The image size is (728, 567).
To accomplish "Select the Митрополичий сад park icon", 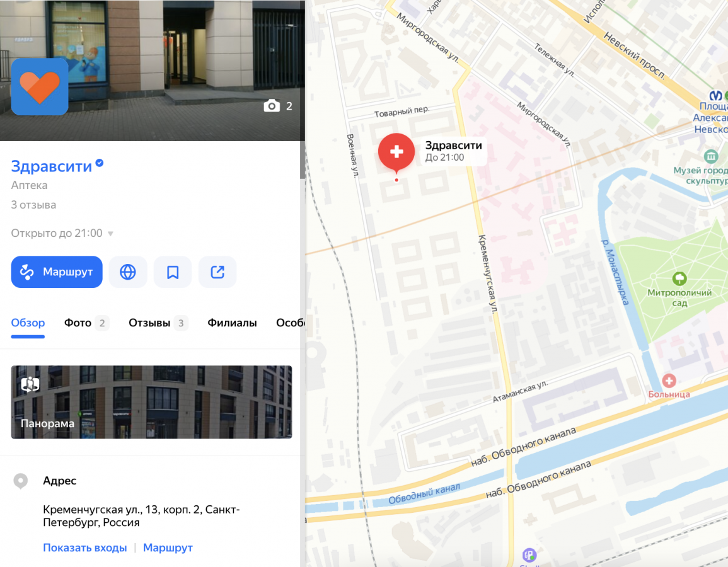I will coord(679,278).
